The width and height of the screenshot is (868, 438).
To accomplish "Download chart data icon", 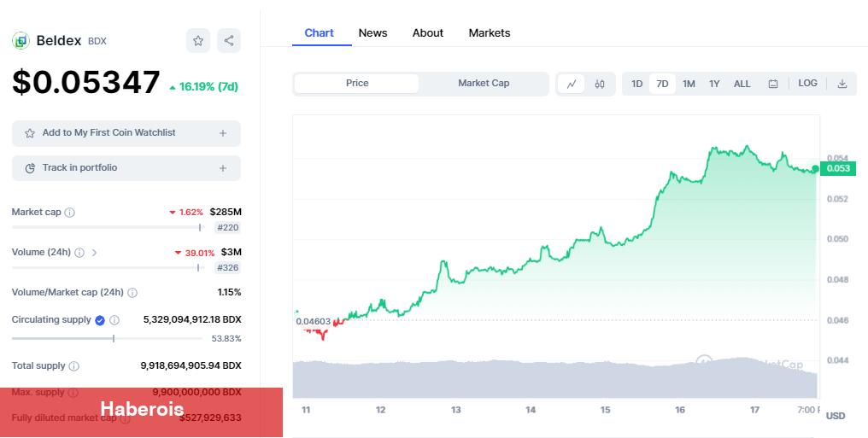I will pos(842,84).
